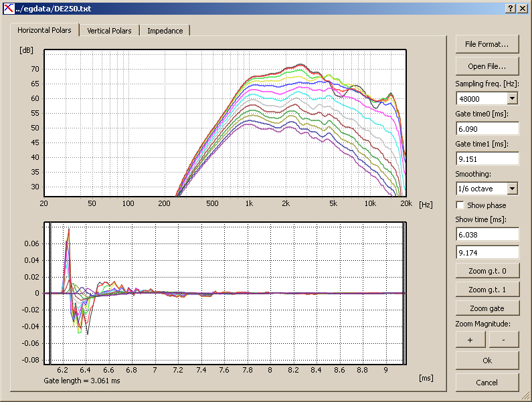
Task: Click the question-mark help button in title bar
Action: coord(511,9)
